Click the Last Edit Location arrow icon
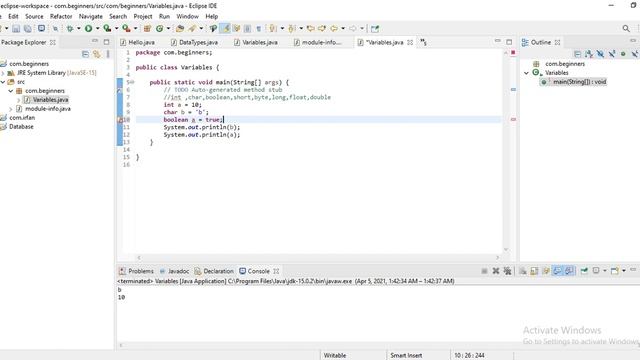The width and height of the screenshot is (640, 360). (311, 29)
